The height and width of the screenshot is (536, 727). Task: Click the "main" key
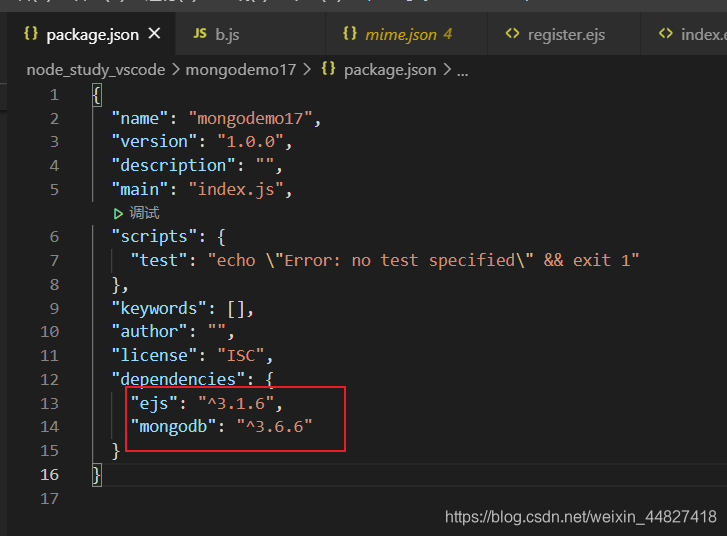(140, 189)
